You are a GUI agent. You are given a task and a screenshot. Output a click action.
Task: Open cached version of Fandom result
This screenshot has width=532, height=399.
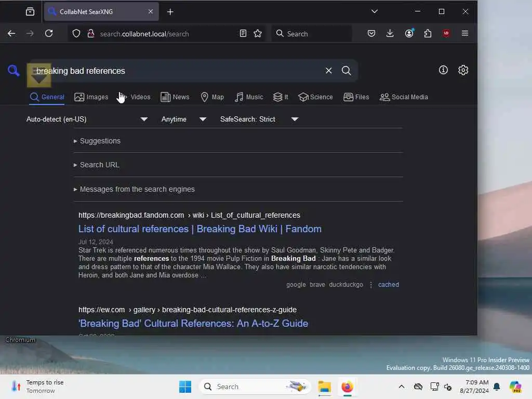(x=389, y=285)
